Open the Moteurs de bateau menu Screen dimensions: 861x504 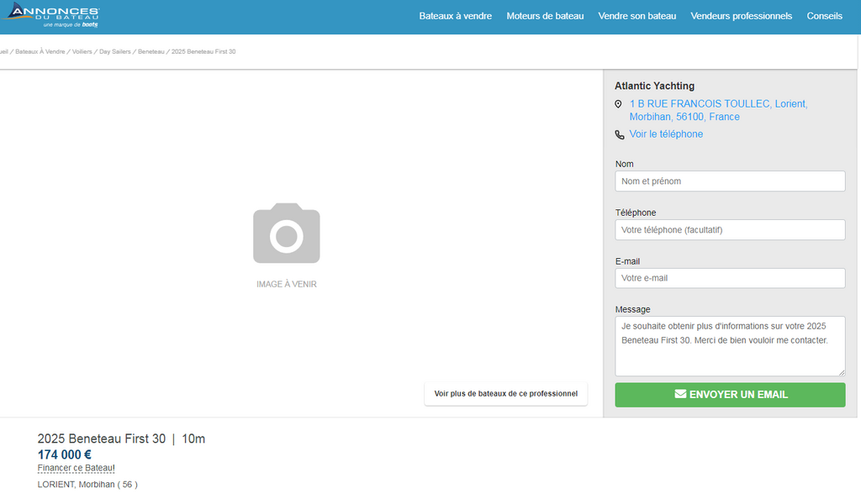(545, 17)
